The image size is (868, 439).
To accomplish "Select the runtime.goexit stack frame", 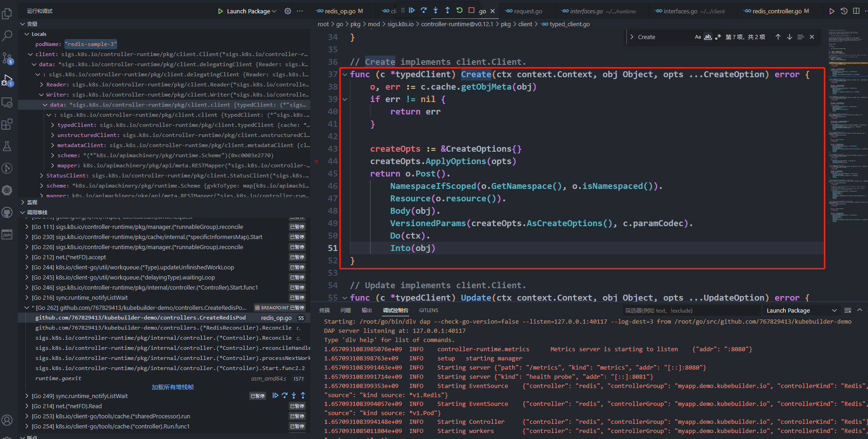I will 164,378.
